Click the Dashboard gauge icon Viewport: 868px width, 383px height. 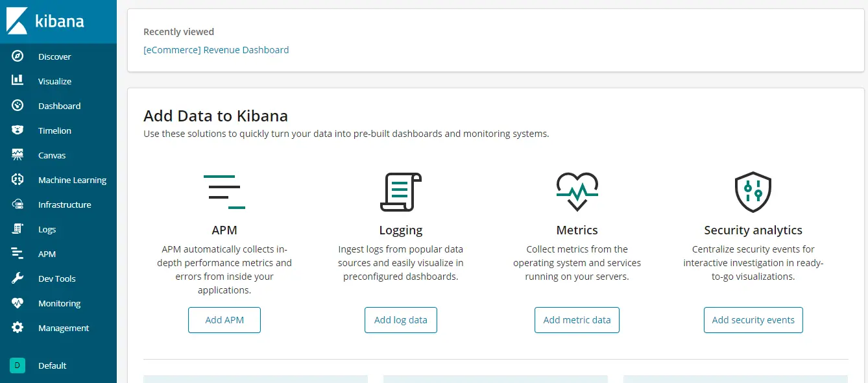click(x=18, y=106)
